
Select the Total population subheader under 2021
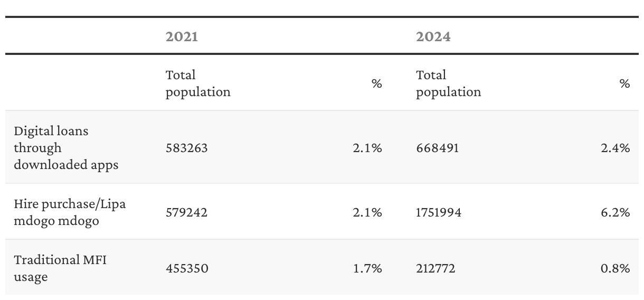(x=198, y=83)
